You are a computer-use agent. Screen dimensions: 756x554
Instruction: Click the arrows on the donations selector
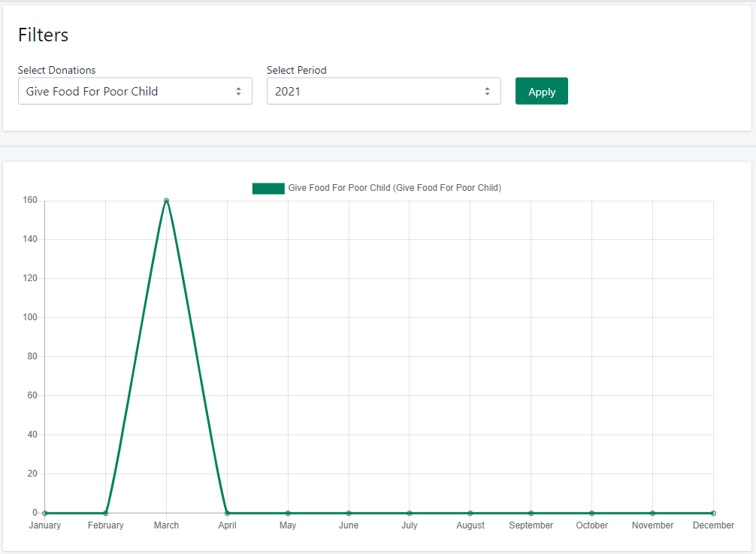click(238, 91)
